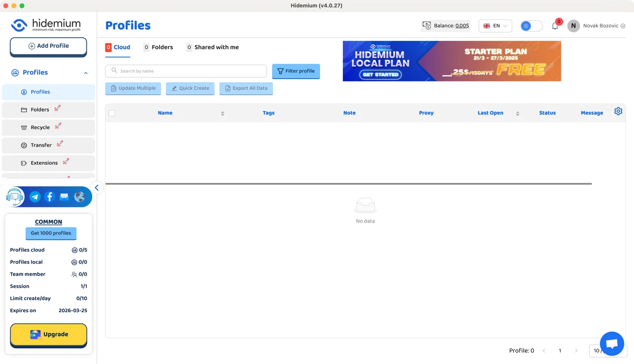Click the Export All Data button

[x=246, y=88]
